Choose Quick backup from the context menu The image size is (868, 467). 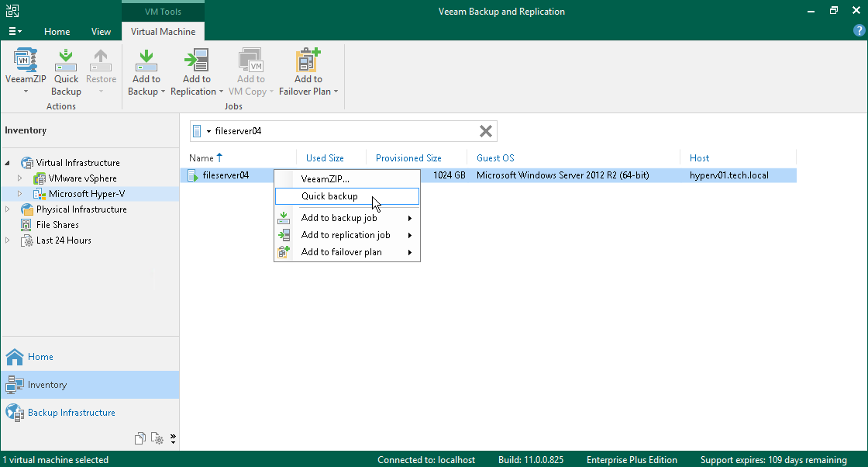coord(347,196)
